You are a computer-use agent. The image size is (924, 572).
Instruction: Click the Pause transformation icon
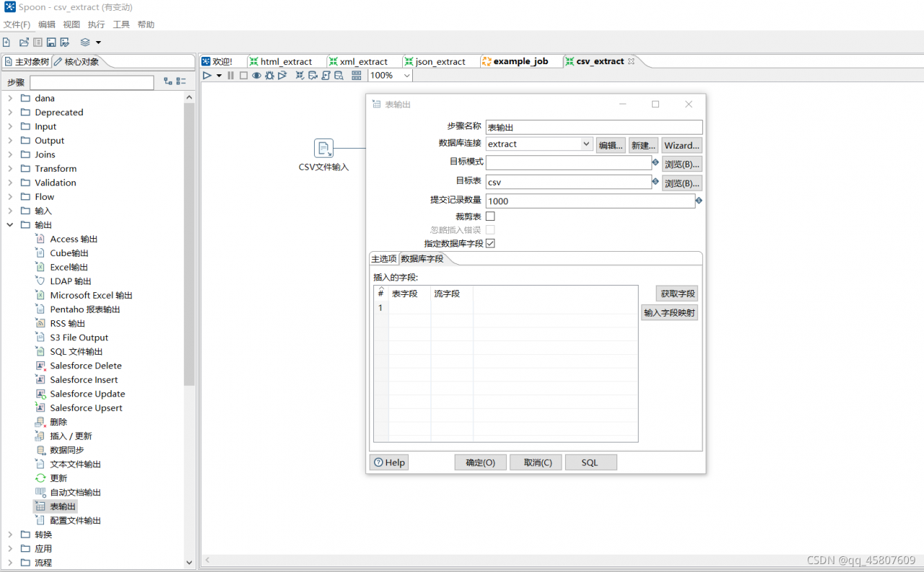231,75
